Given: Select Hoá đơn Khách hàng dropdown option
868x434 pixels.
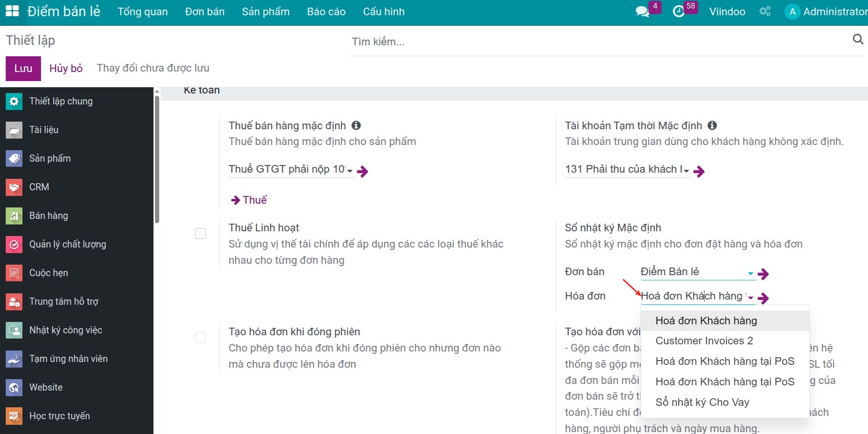Looking at the screenshot, I should 725,320.
